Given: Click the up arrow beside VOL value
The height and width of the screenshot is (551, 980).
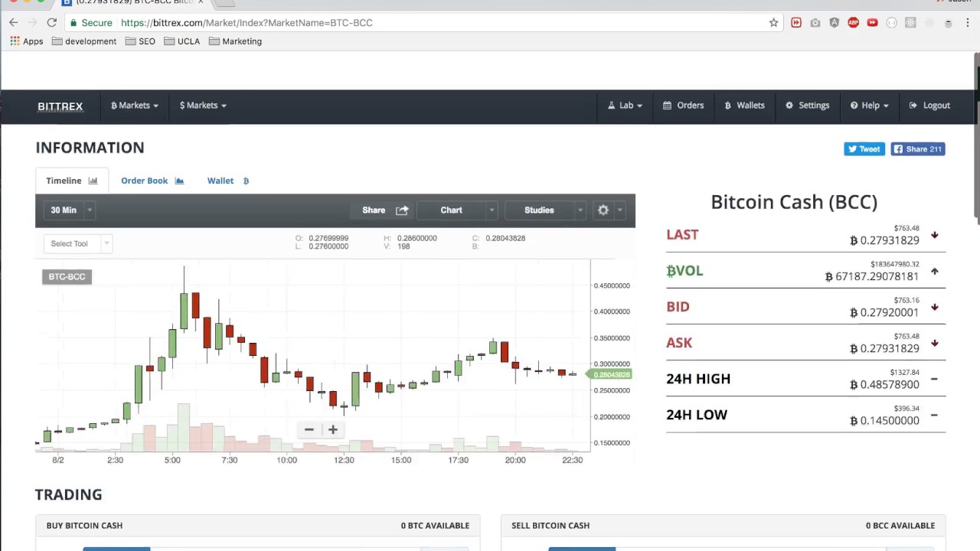Looking at the screenshot, I should pyautogui.click(x=934, y=271).
